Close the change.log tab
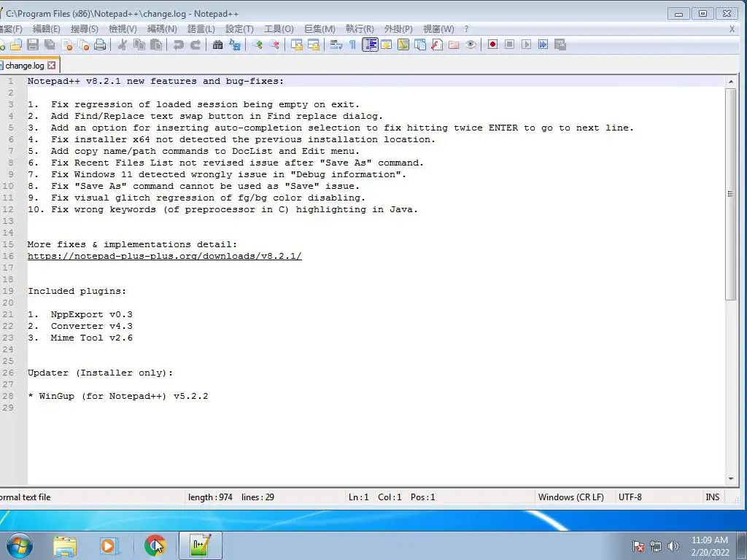Viewport: 747px width, 560px height. (x=52, y=66)
